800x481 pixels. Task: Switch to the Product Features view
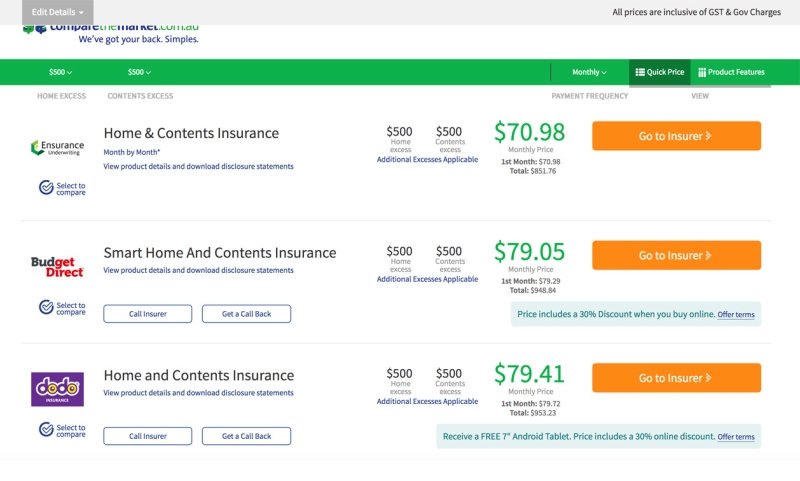(731, 72)
